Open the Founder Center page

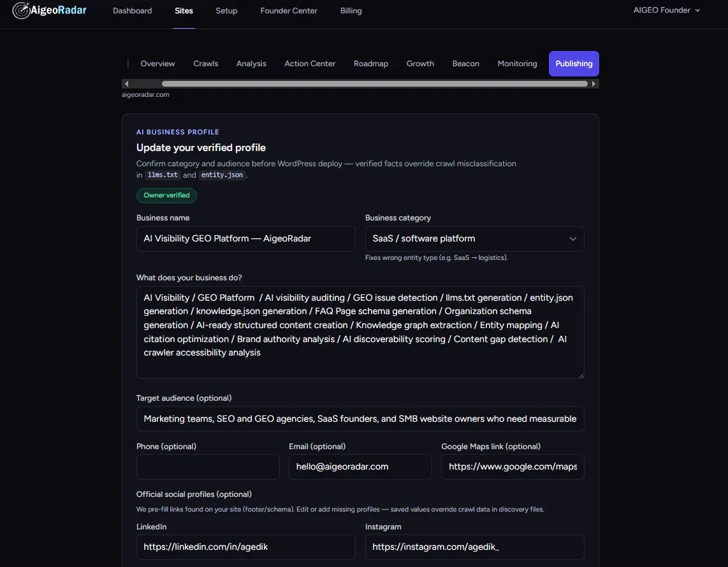tap(288, 11)
